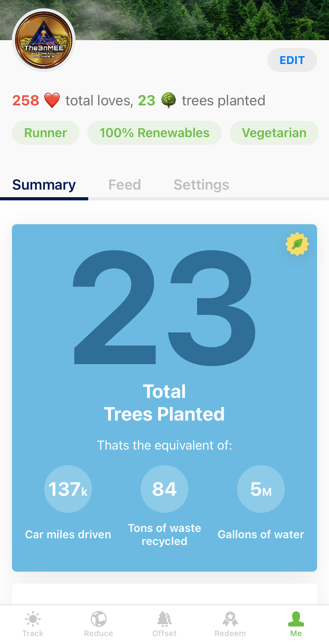This screenshot has width=329, height=644.
Task: Open the Track tab sun icon
Action: point(33,619)
